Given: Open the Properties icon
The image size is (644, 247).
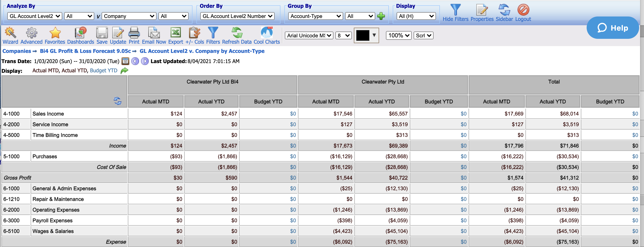Looking at the screenshot, I should (x=482, y=10).
